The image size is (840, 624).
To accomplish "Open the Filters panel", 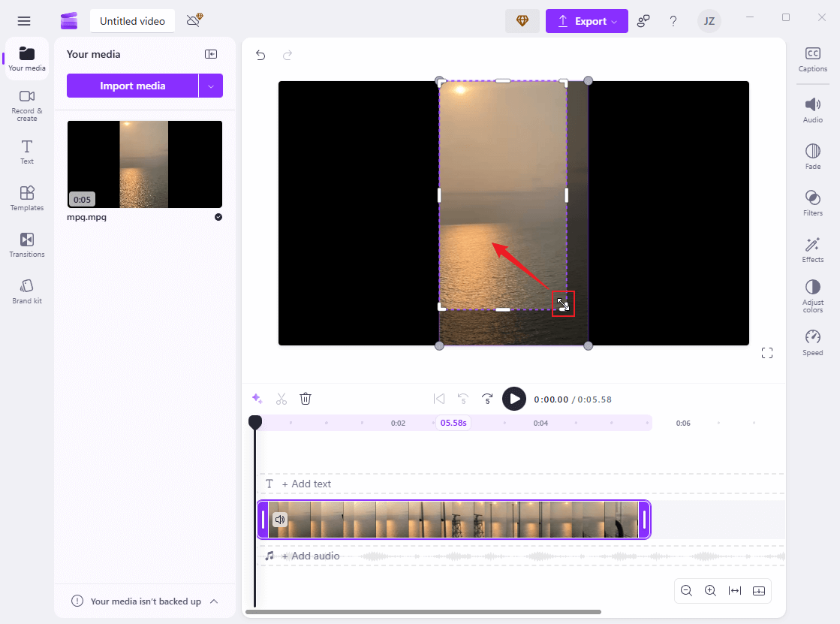I will [x=812, y=203].
